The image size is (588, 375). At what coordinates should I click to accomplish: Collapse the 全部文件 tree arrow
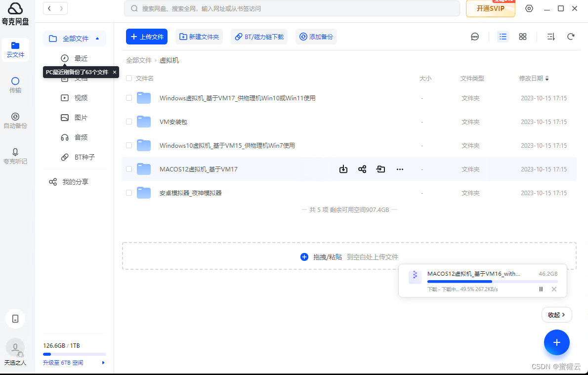point(97,38)
